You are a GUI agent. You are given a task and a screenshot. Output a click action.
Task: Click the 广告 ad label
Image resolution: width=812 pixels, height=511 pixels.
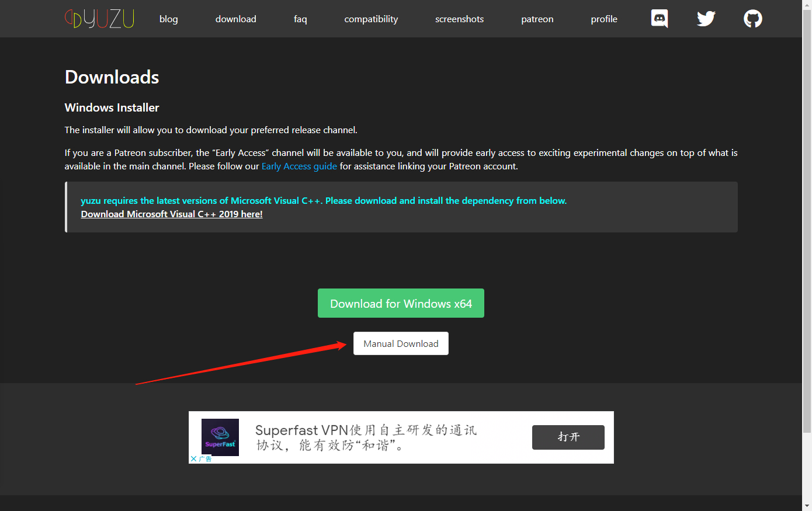click(205, 459)
